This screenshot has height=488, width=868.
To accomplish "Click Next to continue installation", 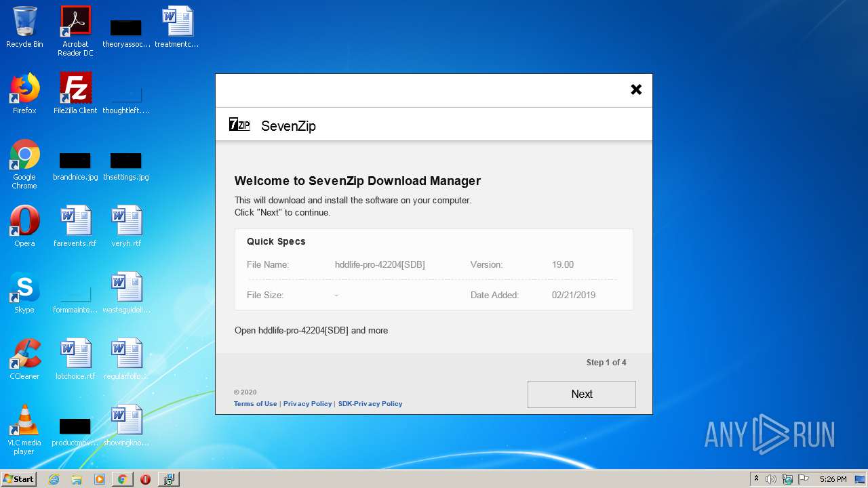I will coord(582,394).
